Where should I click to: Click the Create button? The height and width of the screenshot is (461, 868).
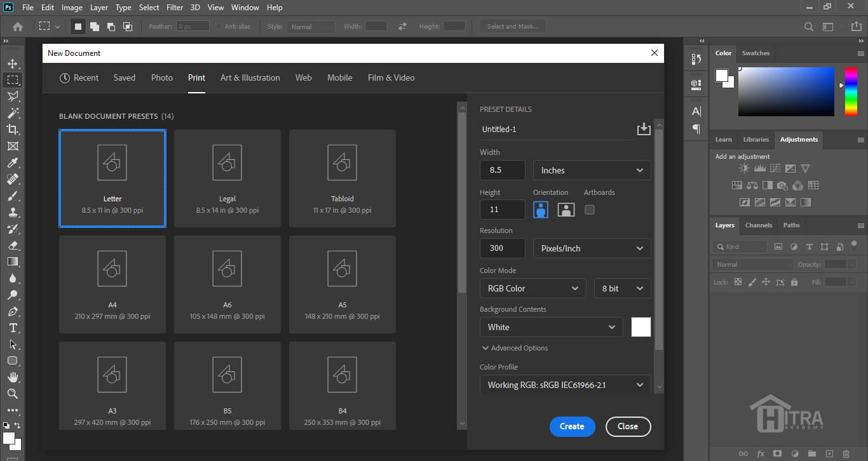point(572,427)
